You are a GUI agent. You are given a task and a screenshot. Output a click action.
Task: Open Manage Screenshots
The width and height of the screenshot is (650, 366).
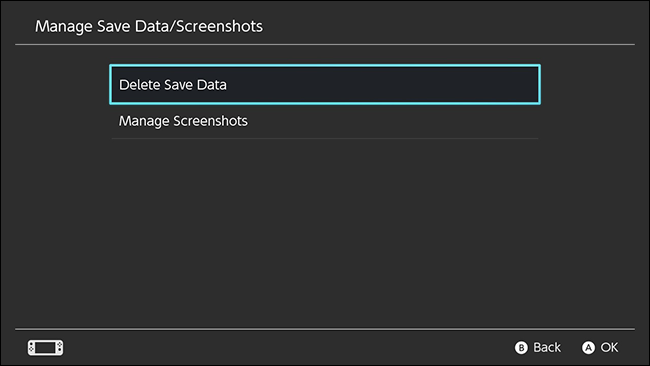click(325, 121)
